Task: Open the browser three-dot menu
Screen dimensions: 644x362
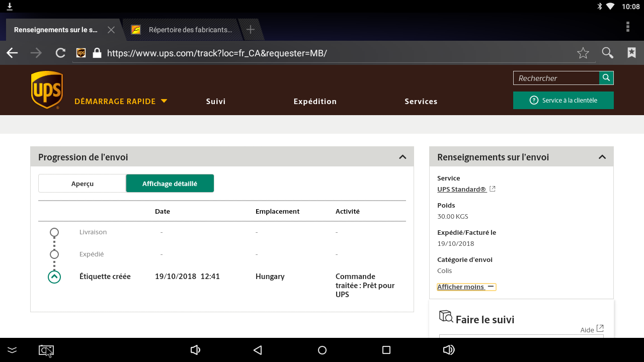Action: (628, 27)
